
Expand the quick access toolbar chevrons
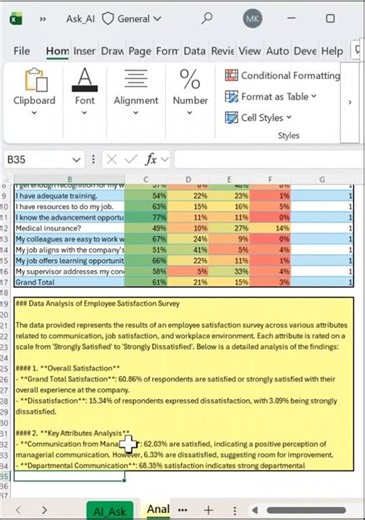click(x=43, y=19)
